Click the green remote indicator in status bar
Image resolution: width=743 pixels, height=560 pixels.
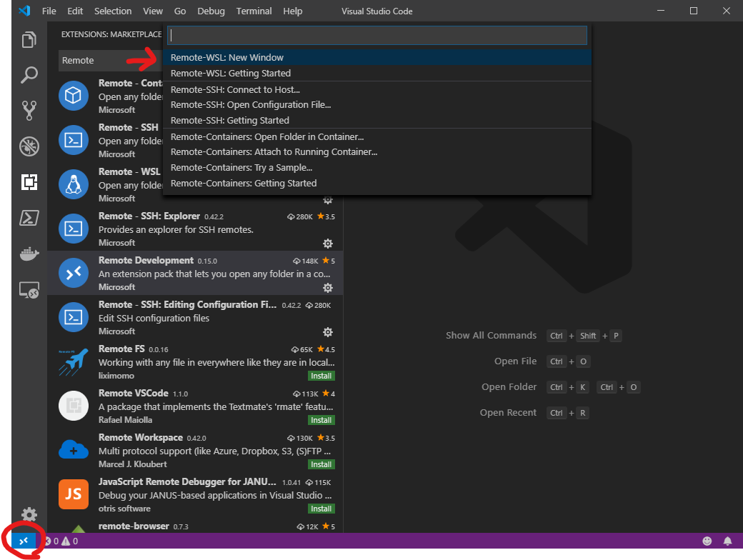[24, 541]
